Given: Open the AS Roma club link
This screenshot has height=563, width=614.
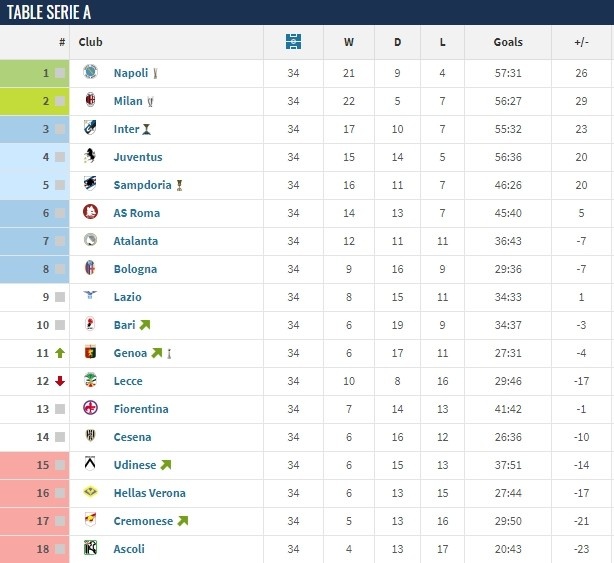Looking at the screenshot, I should click(137, 213).
